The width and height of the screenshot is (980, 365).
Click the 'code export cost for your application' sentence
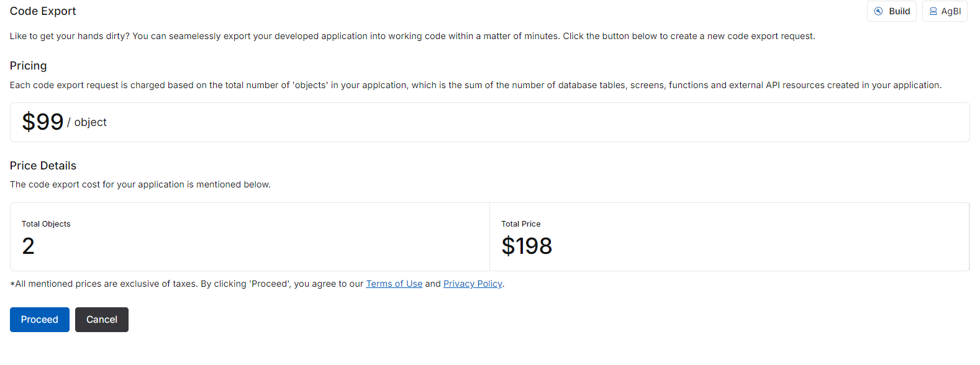[140, 184]
